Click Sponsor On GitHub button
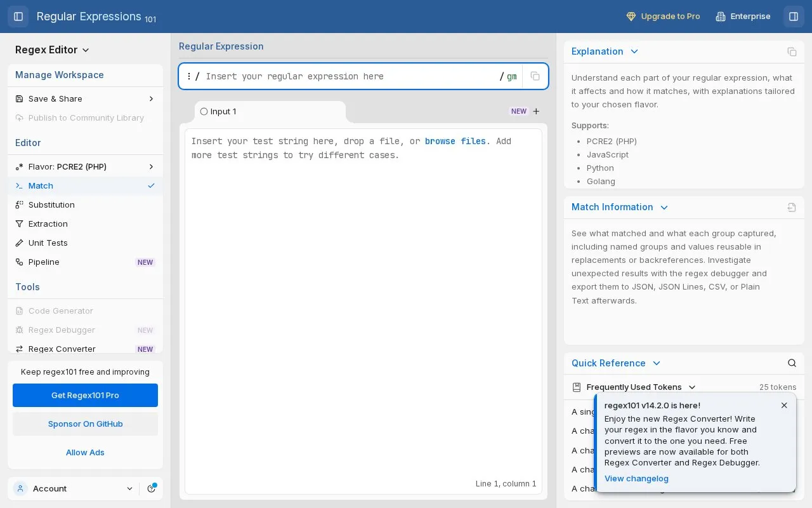This screenshot has height=508, width=812. click(85, 424)
